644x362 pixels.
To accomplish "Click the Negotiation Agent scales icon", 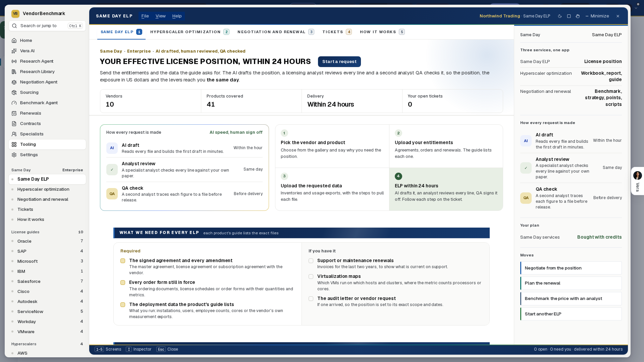I will pyautogui.click(x=14, y=82).
